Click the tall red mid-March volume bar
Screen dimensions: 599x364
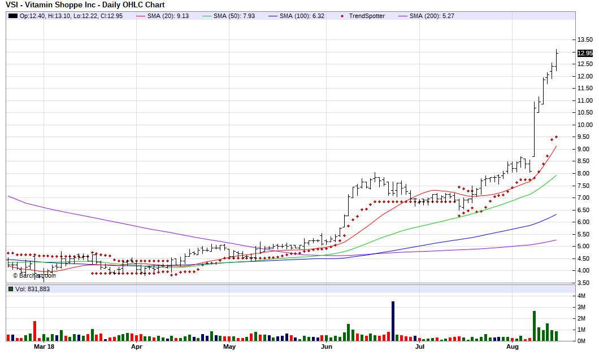[x=35, y=331]
